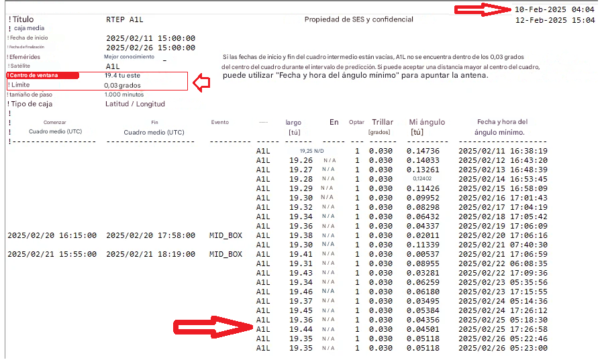The image size is (604, 364).
Task: Click the date 2025/02/21 07:40:30
Action: coord(503,245)
